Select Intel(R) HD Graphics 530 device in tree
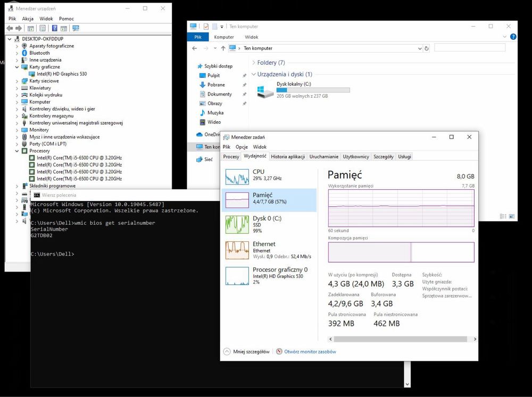The width and height of the screenshot is (532, 397). (62, 74)
